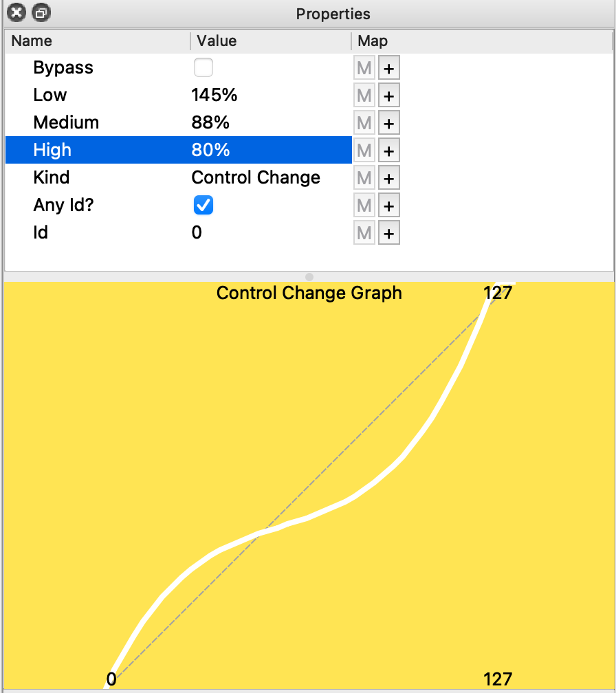This screenshot has height=693, width=616.
Task: Click the float panel button in title bar
Action: pos(41,13)
